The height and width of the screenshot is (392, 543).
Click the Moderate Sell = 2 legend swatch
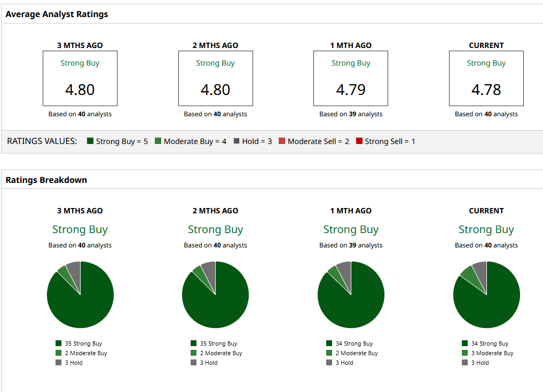[x=282, y=141]
